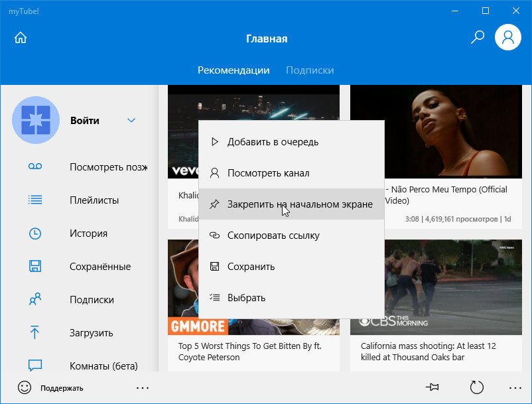Click Поддержать text in bottom bar

(x=62, y=388)
